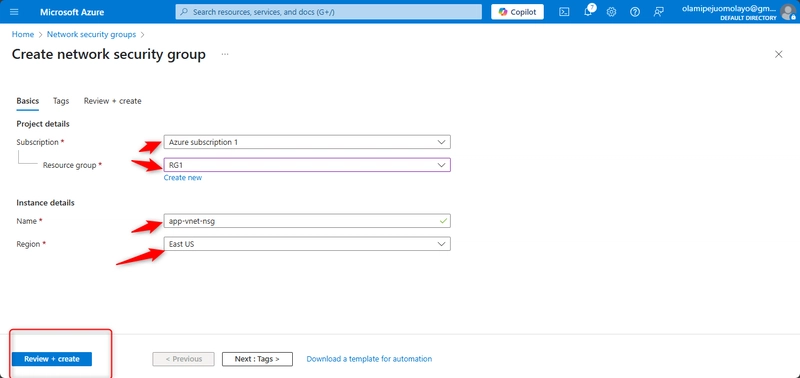Click the Create new resource group link
Image resolution: width=800 pixels, height=378 pixels.
pyautogui.click(x=183, y=178)
